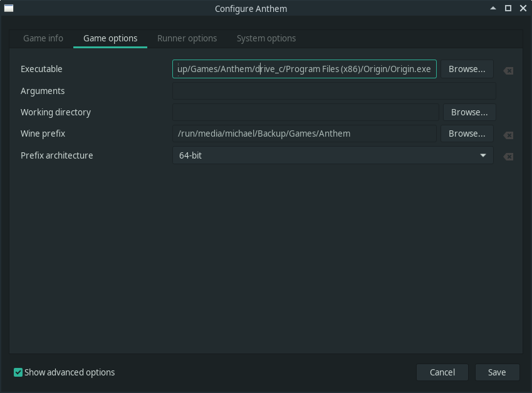Click into the Arguments input field
This screenshot has height=393, width=532.
coord(334,91)
